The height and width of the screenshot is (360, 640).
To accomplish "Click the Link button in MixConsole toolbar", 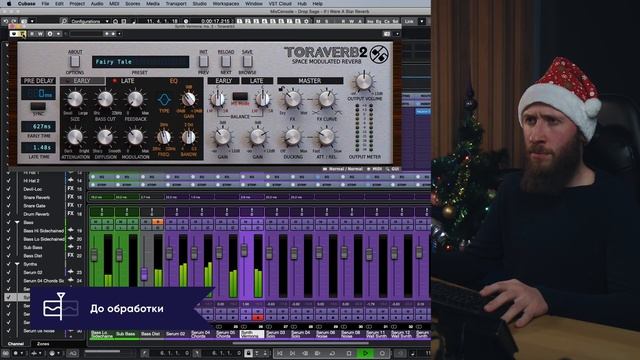I will pos(409,21).
